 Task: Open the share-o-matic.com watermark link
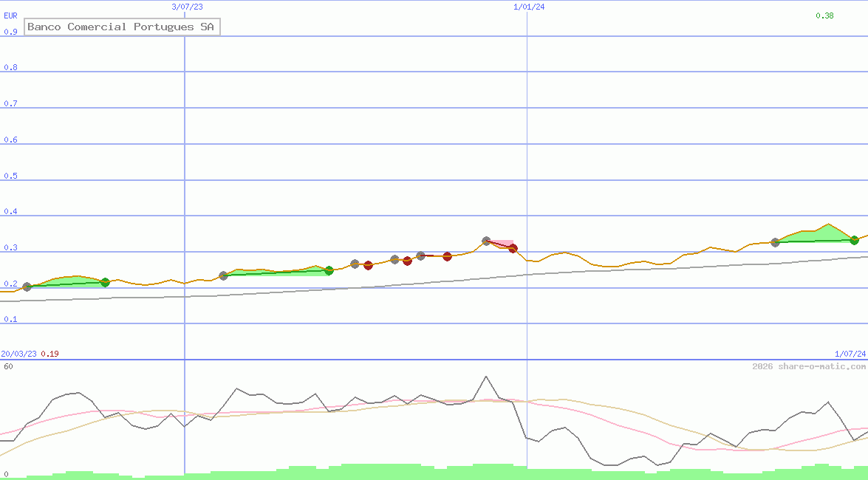809,366
